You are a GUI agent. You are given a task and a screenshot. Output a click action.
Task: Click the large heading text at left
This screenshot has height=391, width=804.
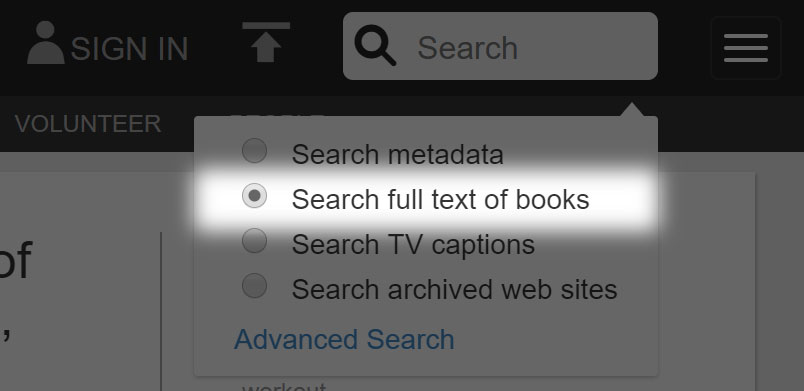coord(14,262)
